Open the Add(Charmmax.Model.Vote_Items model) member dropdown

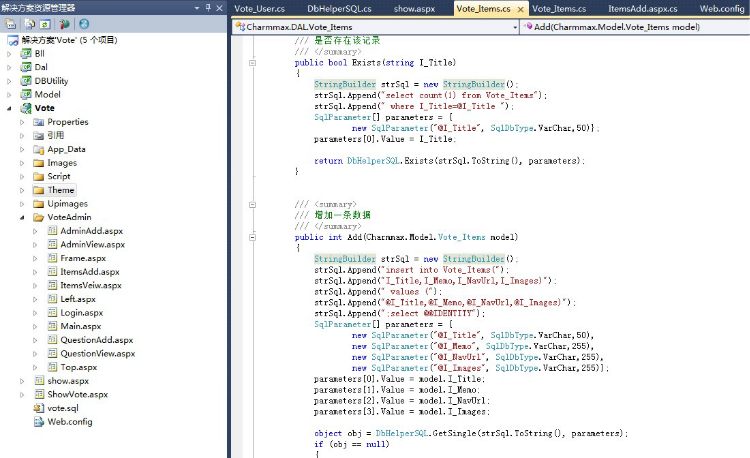point(636,27)
